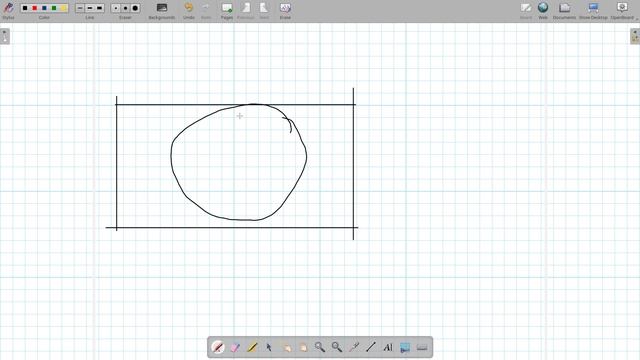Viewport: 640px width, 360px height.
Task: Select the Capture screen tool
Action: point(405,347)
